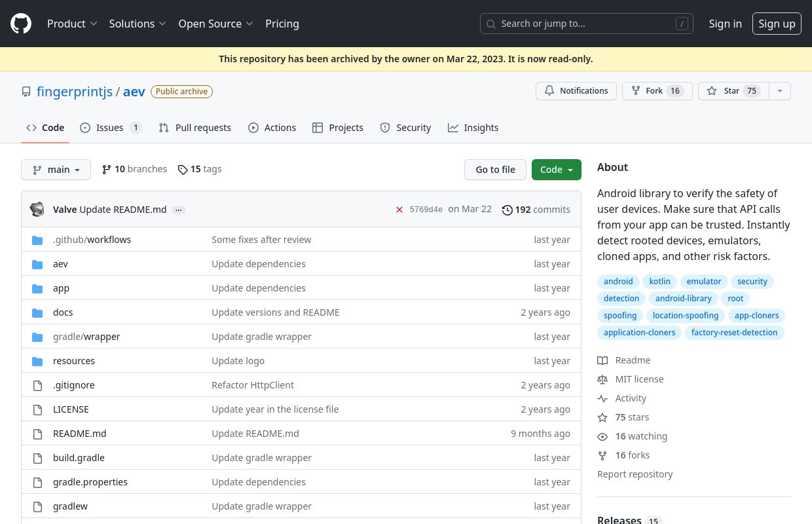The image size is (812, 524).
Task: Open the Product dropdown menu
Action: tap(72, 24)
